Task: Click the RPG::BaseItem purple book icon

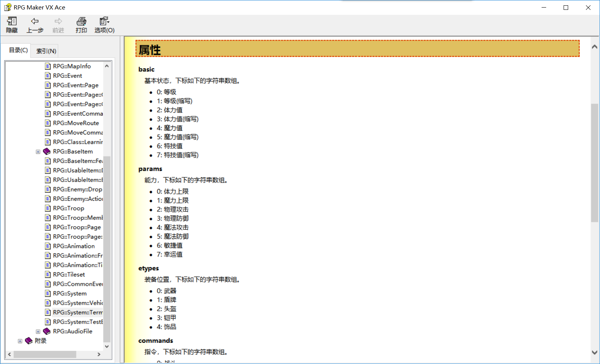Action: coord(47,152)
